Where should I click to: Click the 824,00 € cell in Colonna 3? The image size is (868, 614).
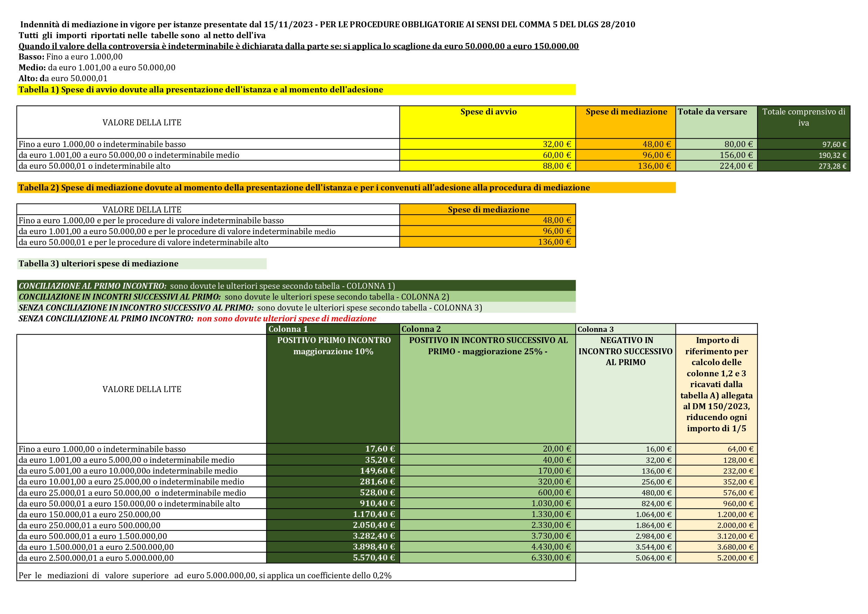click(626, 504)
